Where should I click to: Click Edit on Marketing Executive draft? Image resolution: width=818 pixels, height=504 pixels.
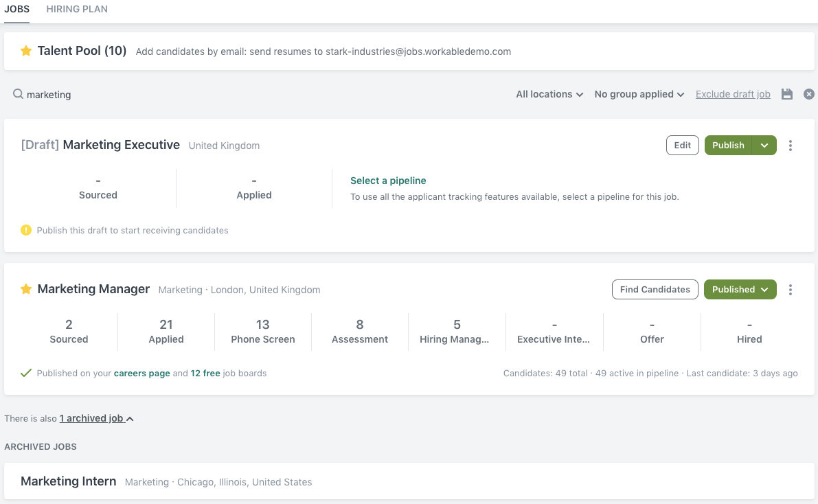click(x=682, y=146)
